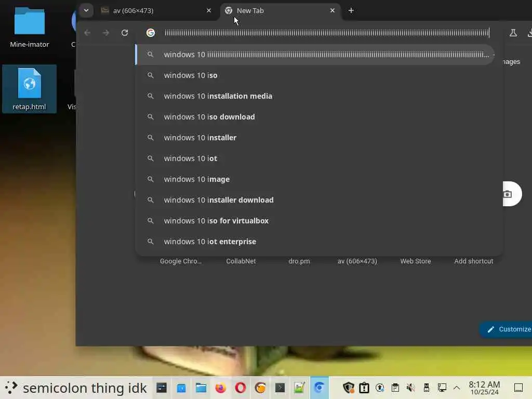Image resolution: width=532 pixels, height=399 pixels.
Task: Open the CollabNet shortcut
Action: point(241,261)
